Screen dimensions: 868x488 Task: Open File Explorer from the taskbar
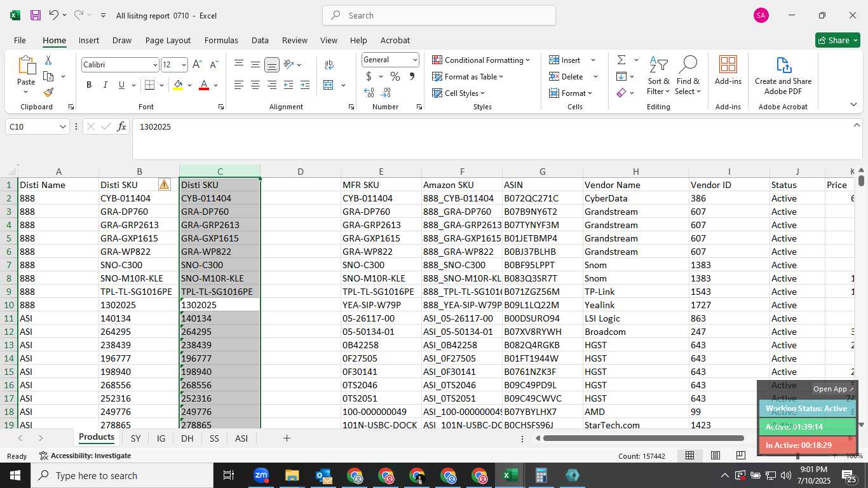(x=292, y=475)
